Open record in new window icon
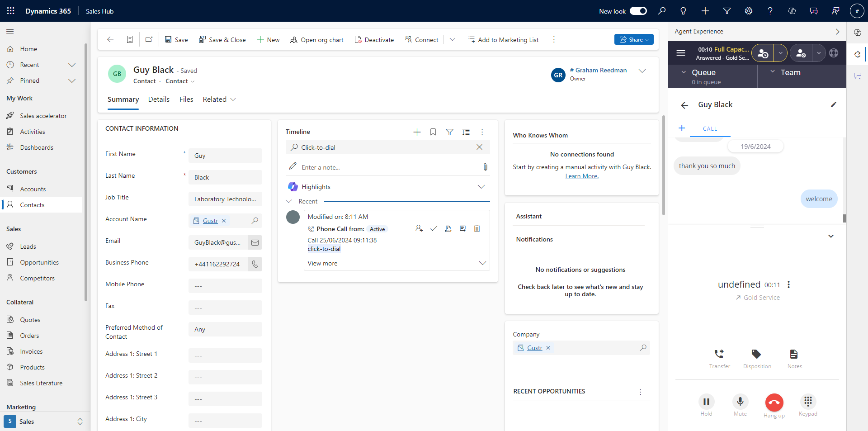This screenshot has height=431, width=868. point(149,40)
